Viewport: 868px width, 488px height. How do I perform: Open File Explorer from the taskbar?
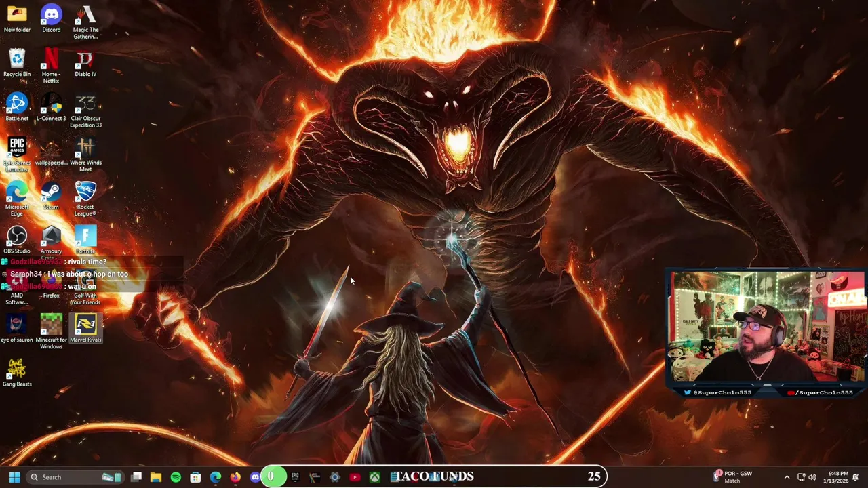[x=156, y=477]
